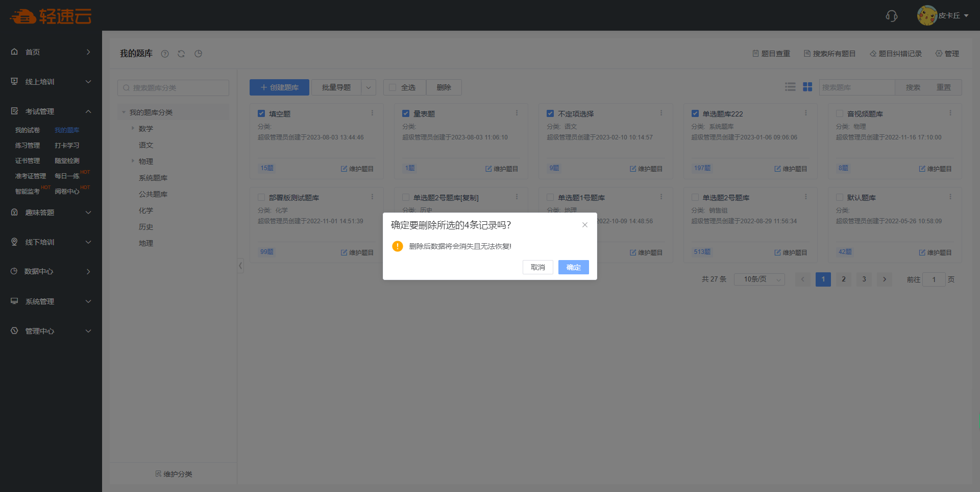
Task: Confirm deletion with 确定 button
Action: [x=573, y=267]
